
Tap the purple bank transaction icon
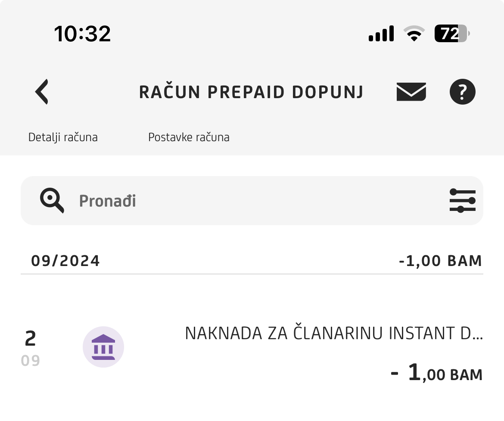[x=103, y=347]
